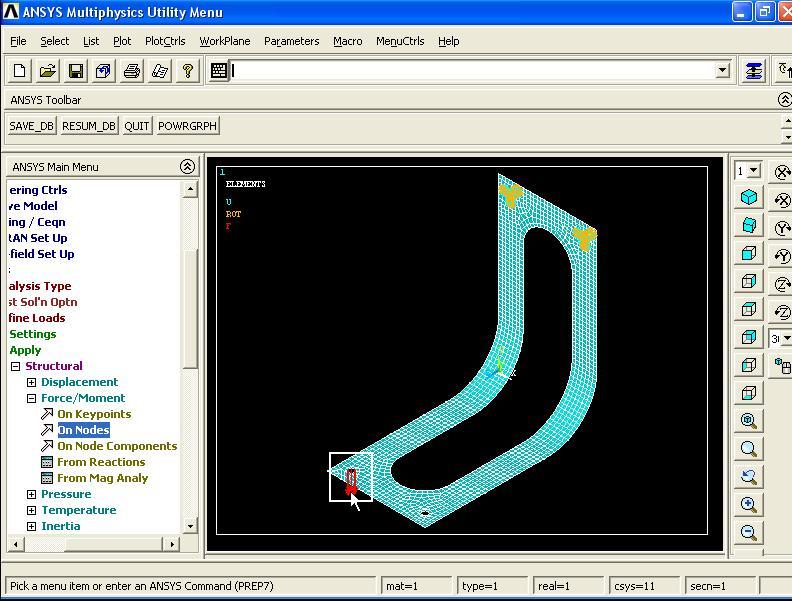Expand the Inertia tree node
The image size is (792, 601).
pos(31,526)
